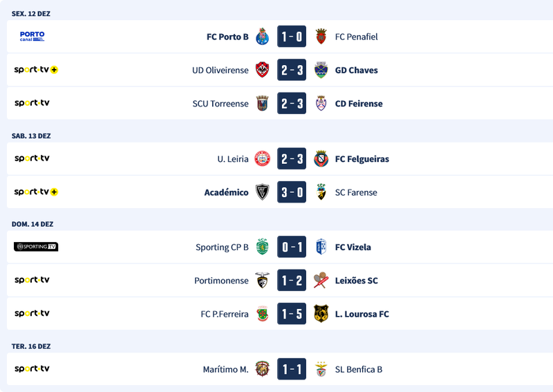This screenshot has width=553, height=392.
Task: Click the Sporting CP B crest
Action: tap(262, 247)
